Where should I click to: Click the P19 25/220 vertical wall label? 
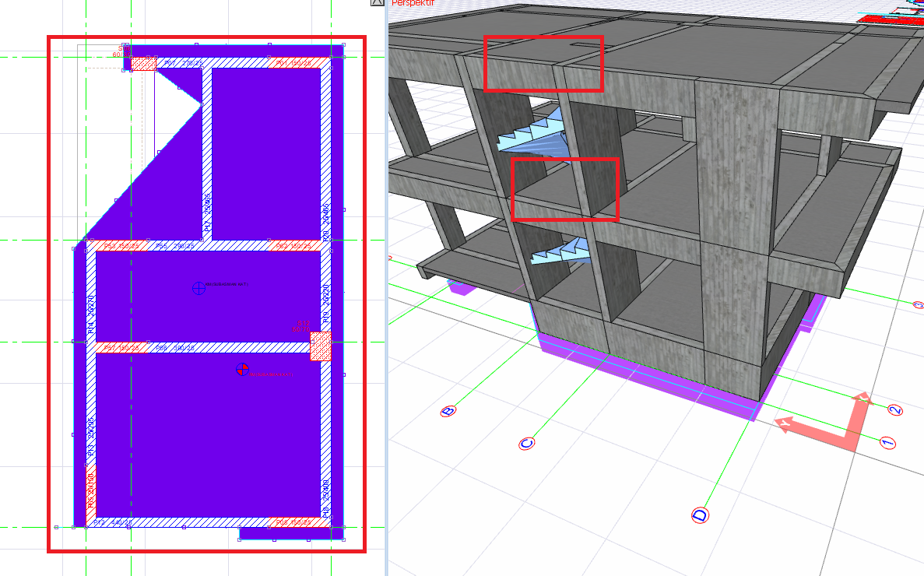tap(326, 304)
